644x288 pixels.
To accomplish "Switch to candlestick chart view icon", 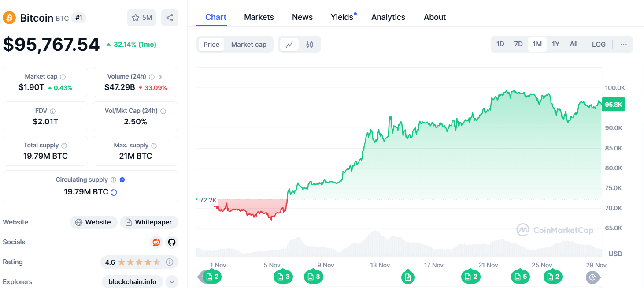I will (x=310, y=45).
